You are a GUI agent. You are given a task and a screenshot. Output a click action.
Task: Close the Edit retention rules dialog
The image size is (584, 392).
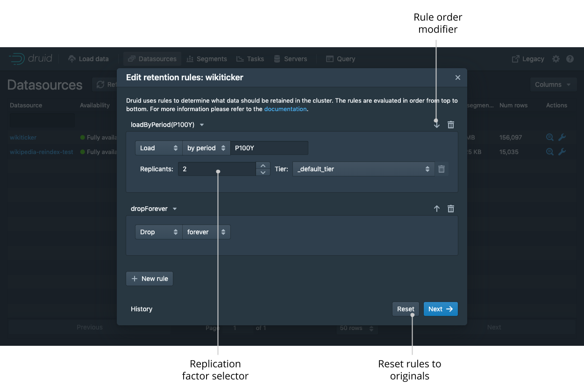click(x=458, y=77)
